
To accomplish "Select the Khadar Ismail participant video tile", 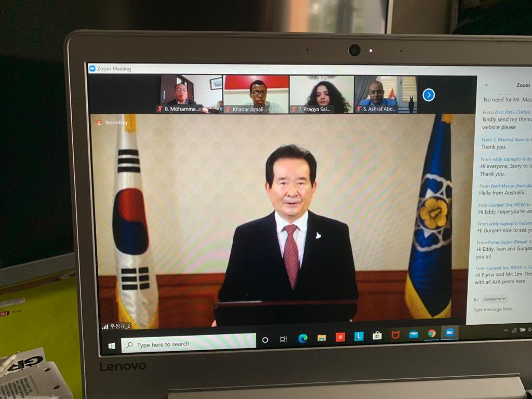I will 256,95.
